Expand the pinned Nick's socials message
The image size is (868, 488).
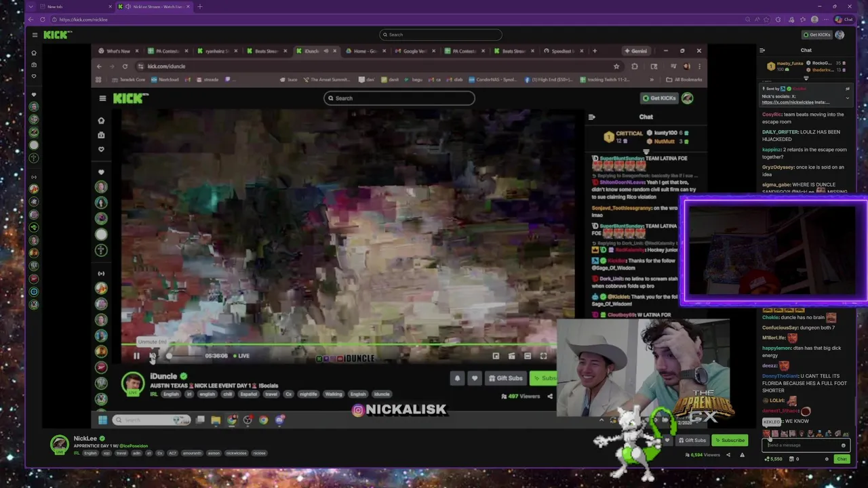[x=848, y=98]
